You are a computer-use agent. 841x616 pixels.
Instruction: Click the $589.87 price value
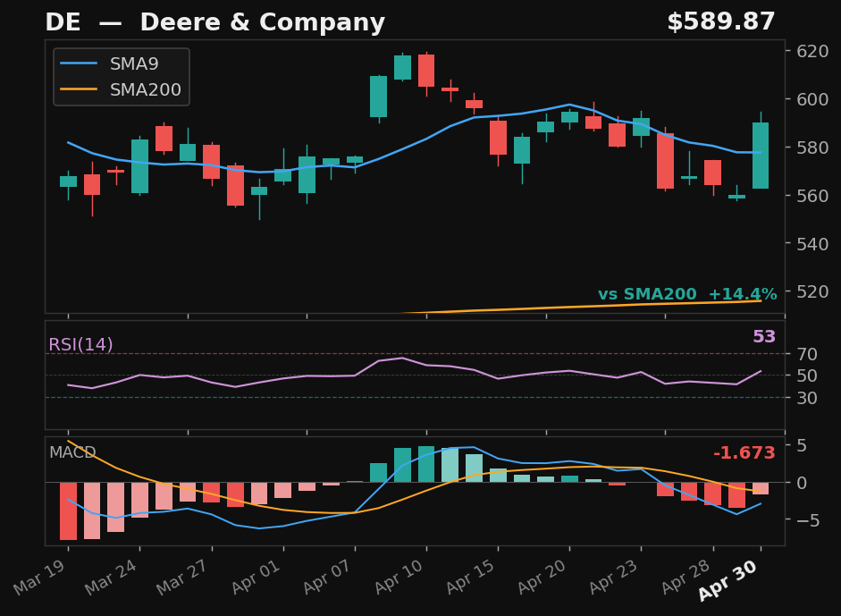tap(721, 22)
